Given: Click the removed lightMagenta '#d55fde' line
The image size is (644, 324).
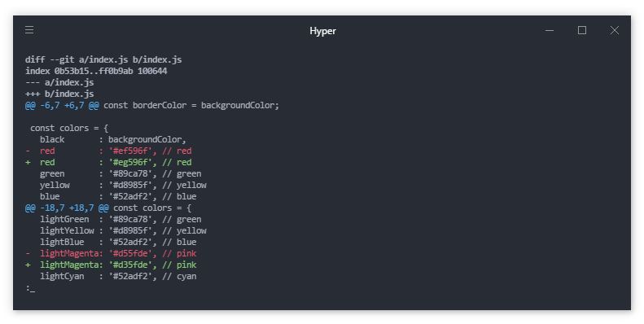Looking at the screenshot, I should (x=111, y=254).
